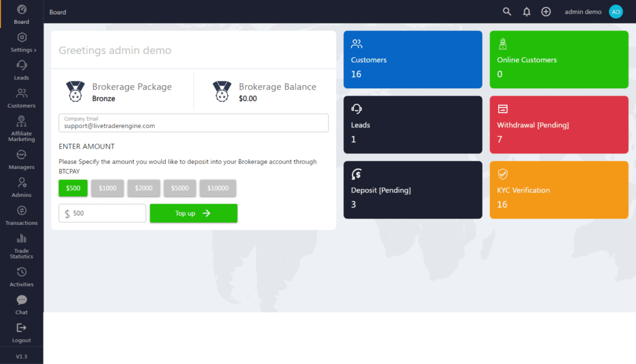Click the Company Email field
This screenshot has height=364, width=636.
point(193,123)
